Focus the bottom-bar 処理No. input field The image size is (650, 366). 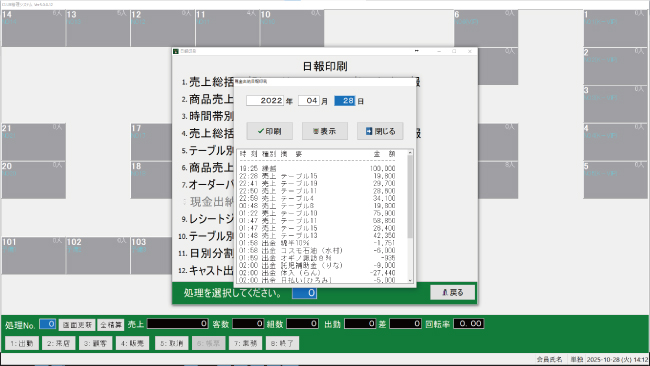coord(48,324)
